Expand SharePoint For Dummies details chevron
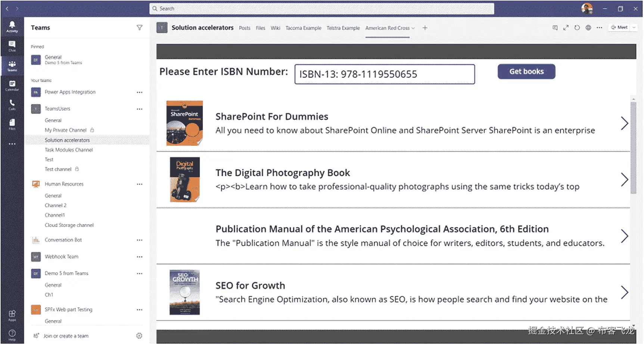This screenshot has height=345, width=644. [625, 123]
